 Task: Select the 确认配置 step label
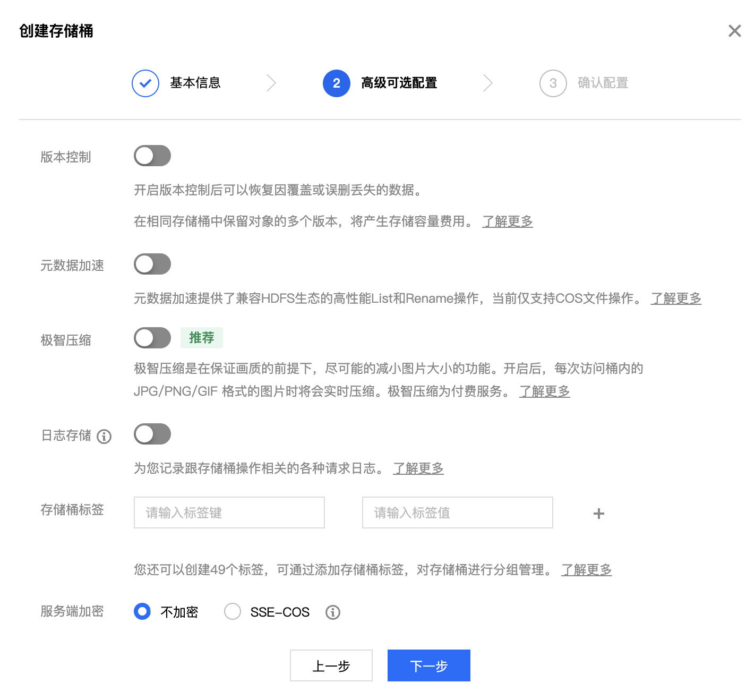pyautogui.click(x=603, y=83)
